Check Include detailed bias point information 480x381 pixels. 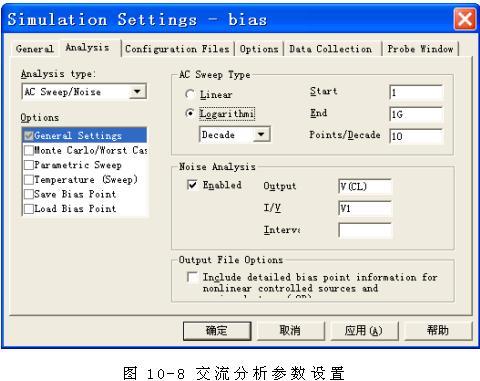(x=192, y=277)
